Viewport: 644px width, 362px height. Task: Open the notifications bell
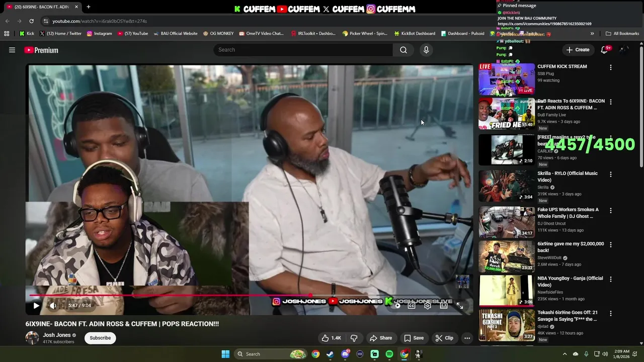point(604,50)
